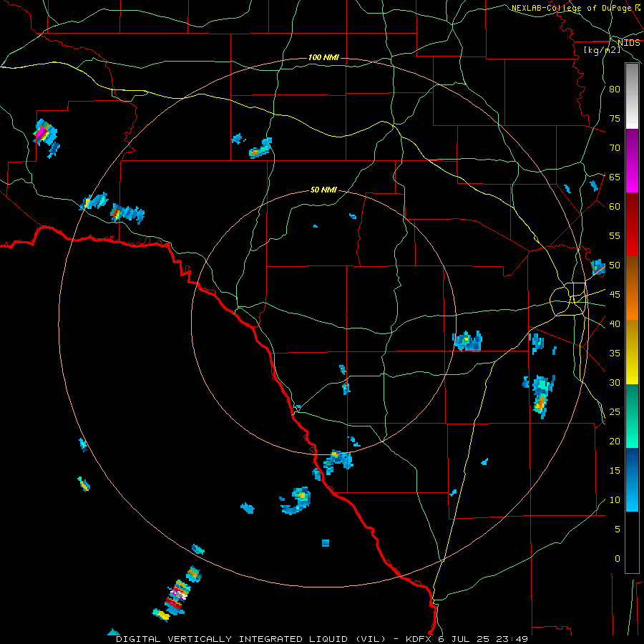Click the "15" scale value
644x644 pixels.
pyautogui.click(x=615, y=470)
